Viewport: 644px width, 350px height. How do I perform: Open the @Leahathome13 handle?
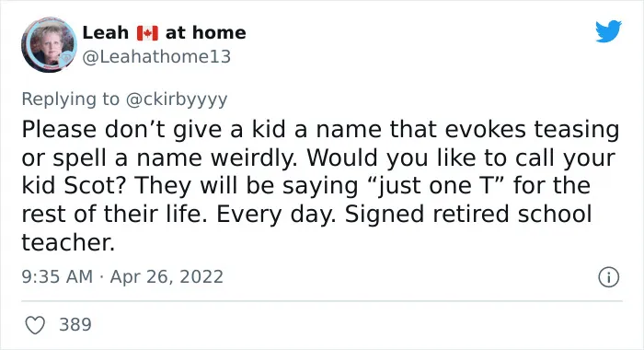[156, 57]
